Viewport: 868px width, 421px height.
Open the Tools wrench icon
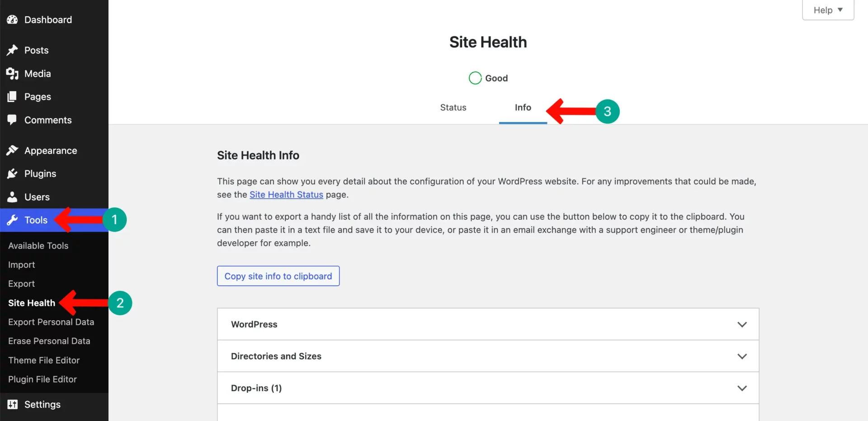click(x=12, y=220)
